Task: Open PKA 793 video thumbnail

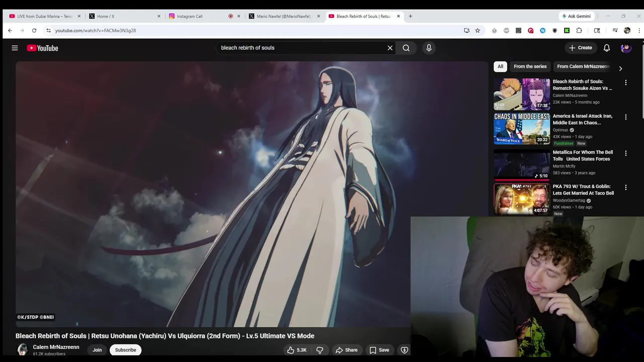Action: pyautogui.click(x=522, y=199)
